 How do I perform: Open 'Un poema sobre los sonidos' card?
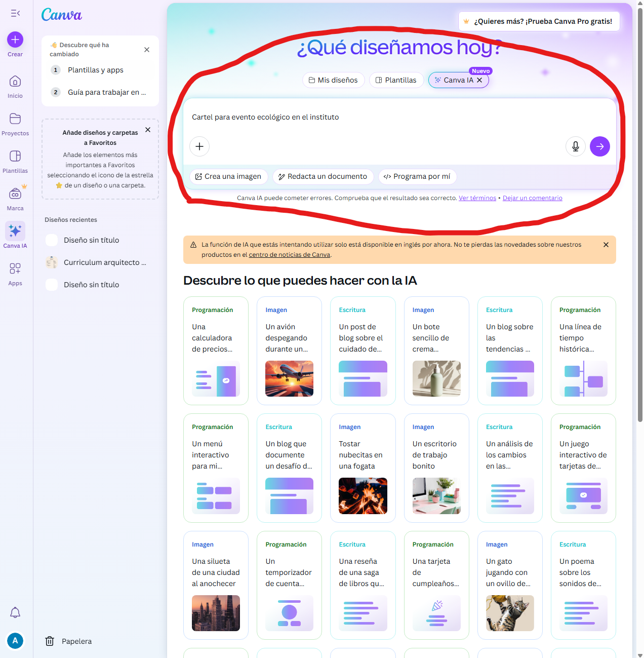(583, 586)
